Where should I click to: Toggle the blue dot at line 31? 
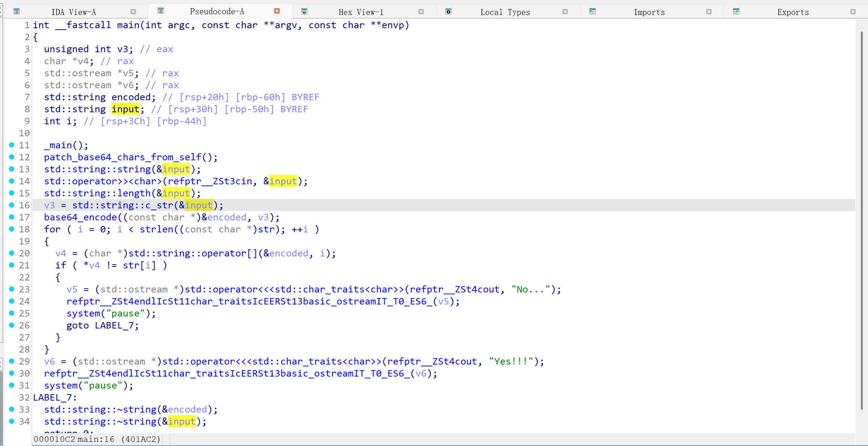click(11, 386)
